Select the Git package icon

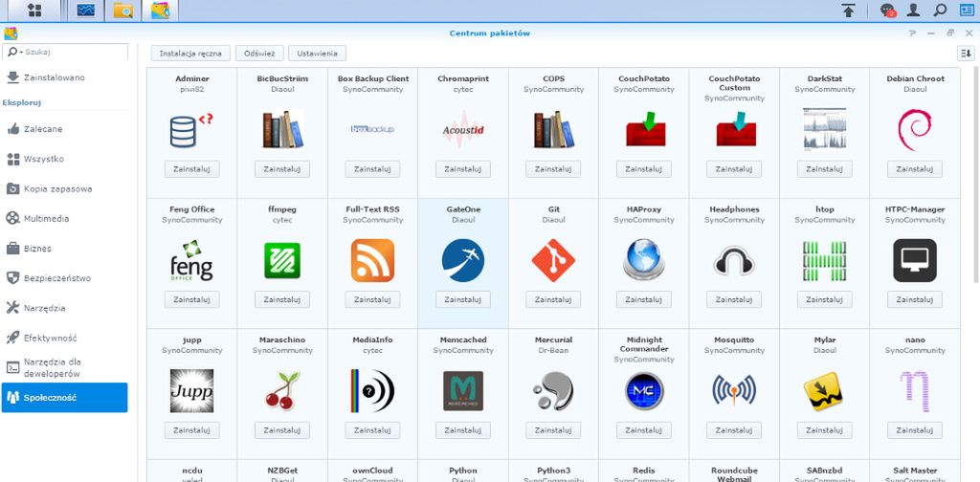[553, 260]
